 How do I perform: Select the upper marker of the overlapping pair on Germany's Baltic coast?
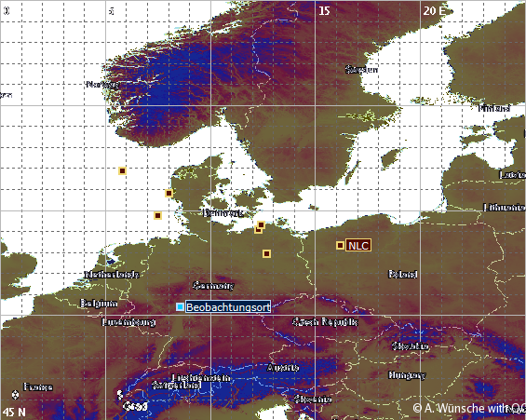click(x=262, y=224)
